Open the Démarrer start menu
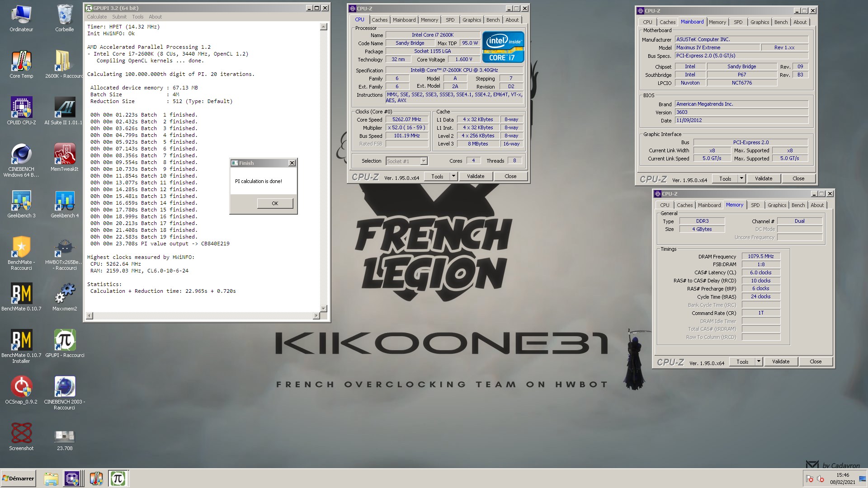 pos(18,479)
